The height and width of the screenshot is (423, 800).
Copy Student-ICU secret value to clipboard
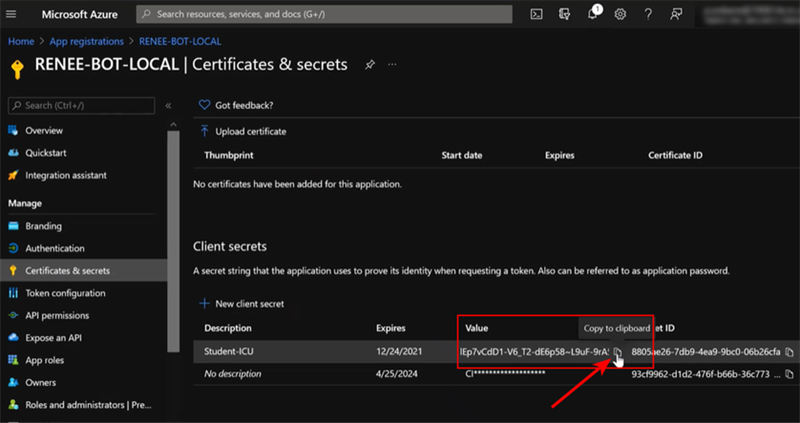(x=617, y=352)
